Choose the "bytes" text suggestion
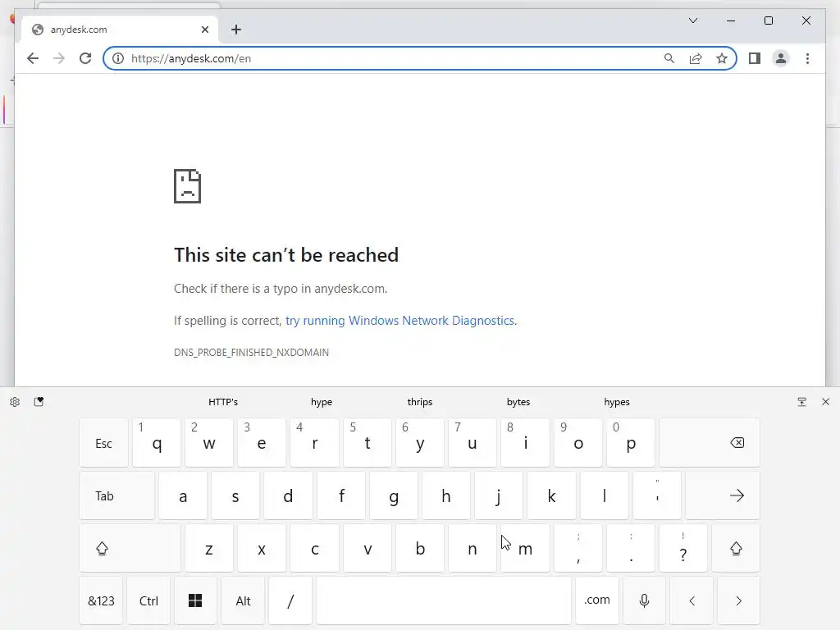 click(x=518, y=402)
